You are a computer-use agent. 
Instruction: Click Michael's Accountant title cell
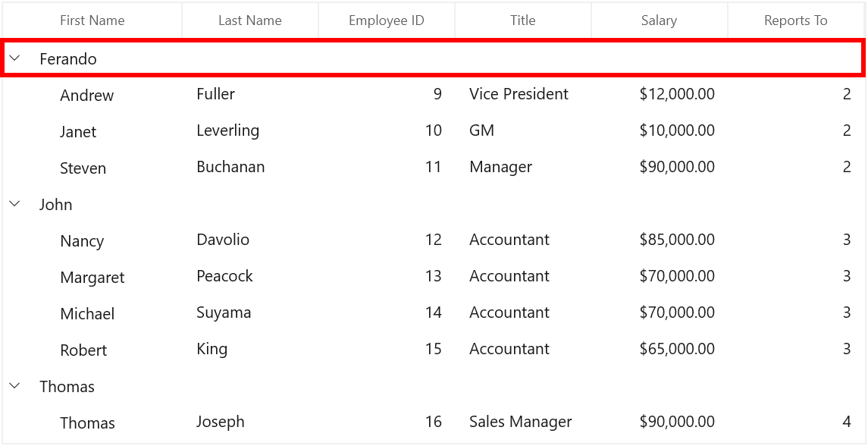pos(509,313)
